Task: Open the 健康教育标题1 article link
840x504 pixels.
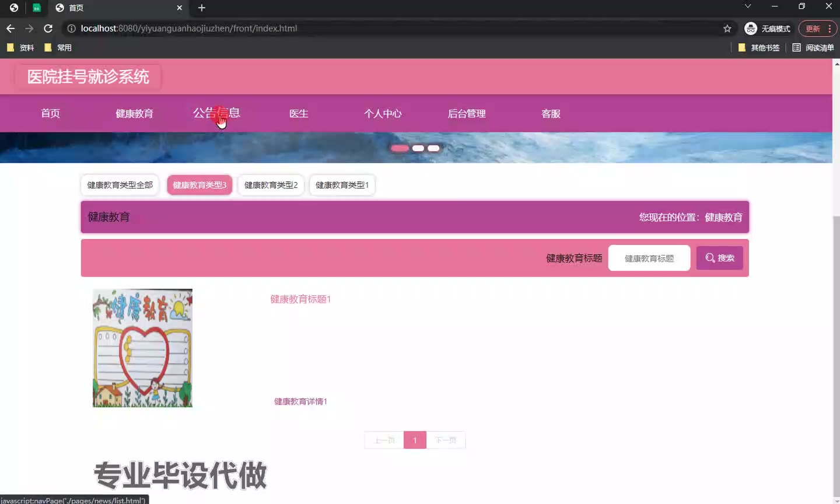Action: (x=300, y=299)
